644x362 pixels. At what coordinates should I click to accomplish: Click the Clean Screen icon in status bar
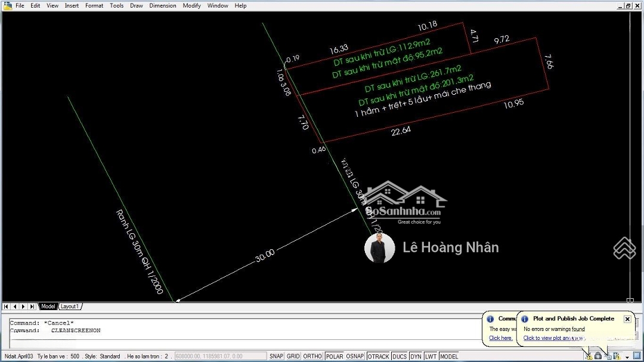pyautogui.click(x=637, y=356)
